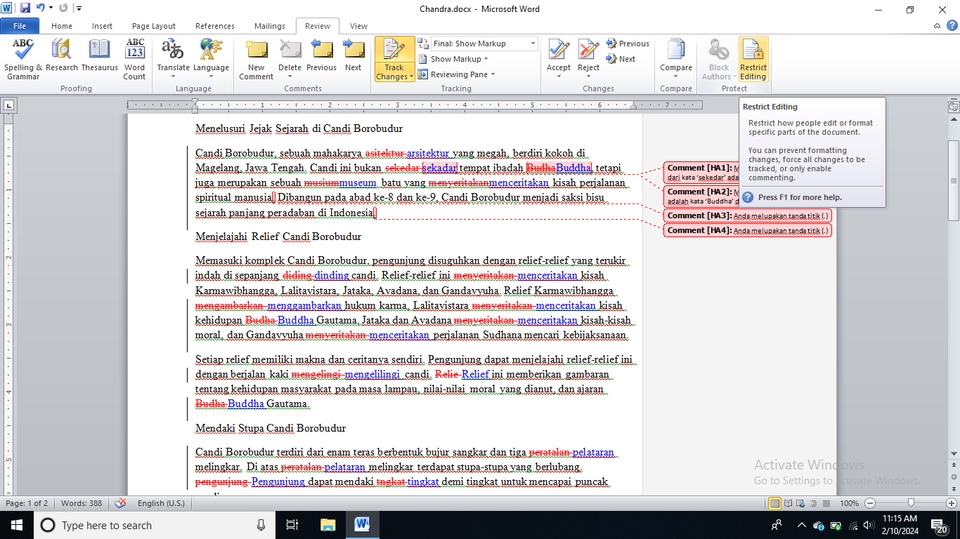Undo the last action
The height and width of the screenshot is (539, 960).
(40, 8)
